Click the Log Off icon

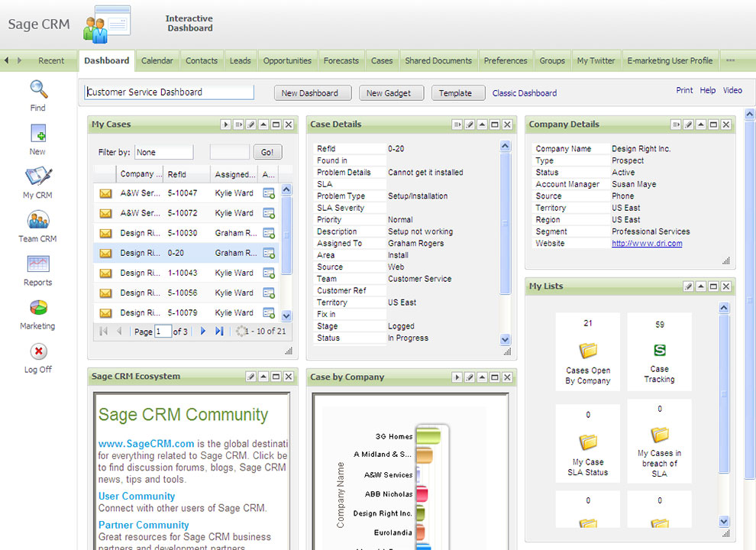[39, 351]
